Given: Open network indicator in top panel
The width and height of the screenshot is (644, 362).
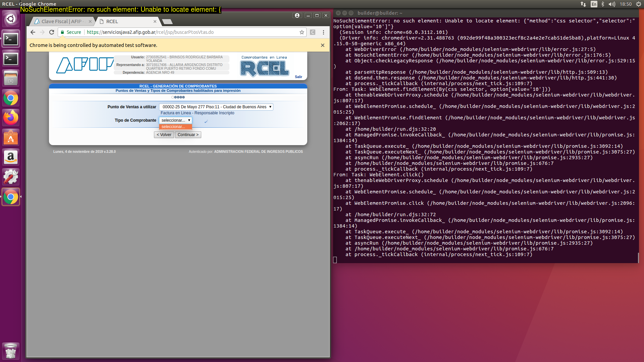Looking at the screenshot, I should (583, 4).
